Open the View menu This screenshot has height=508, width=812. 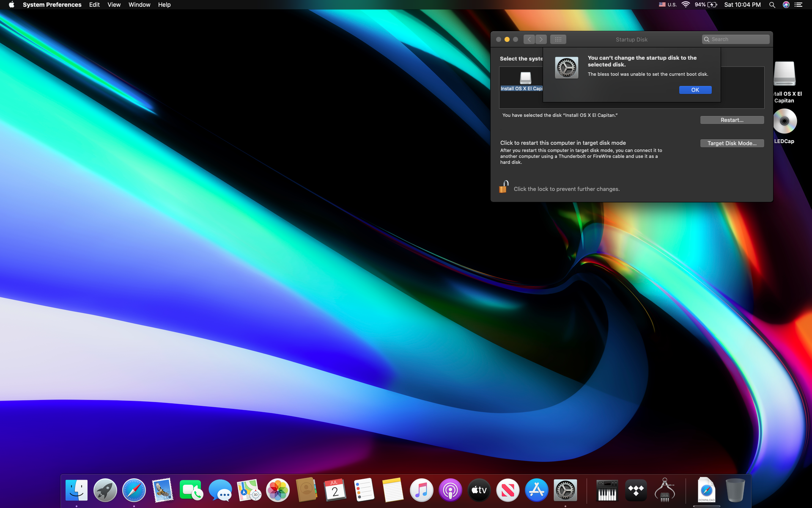point(114,5)
